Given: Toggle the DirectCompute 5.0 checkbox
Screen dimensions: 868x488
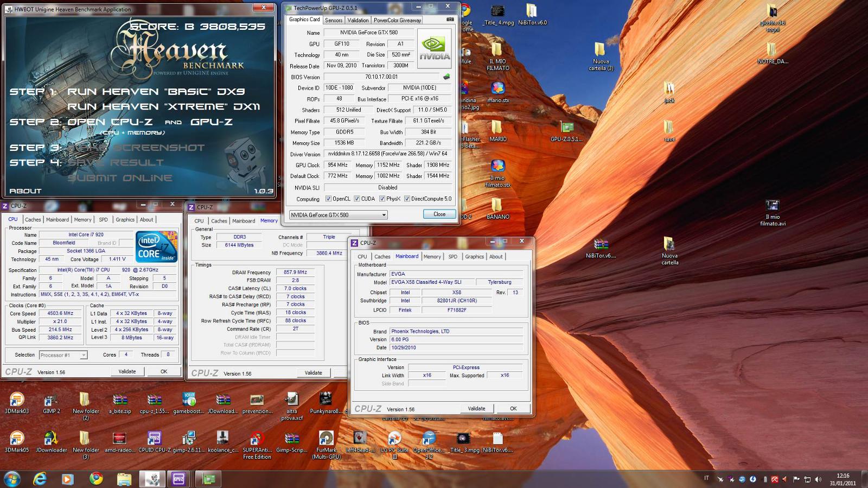Looking at the screenshot, I should 407,199.
